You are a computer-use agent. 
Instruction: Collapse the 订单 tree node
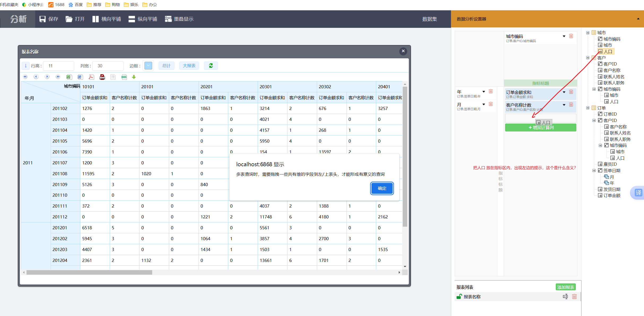(x=588, y=108)
